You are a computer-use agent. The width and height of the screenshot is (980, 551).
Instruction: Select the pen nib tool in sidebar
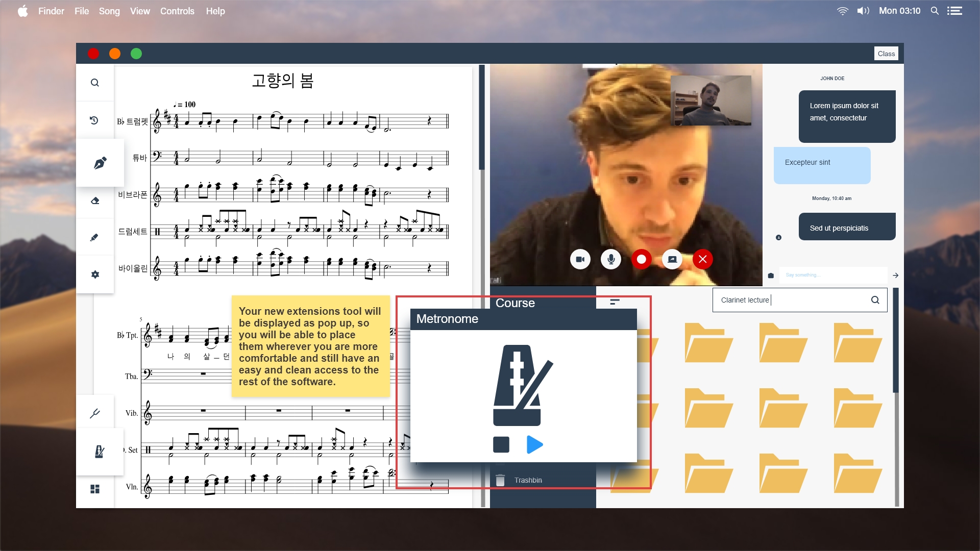click(x=100, y=163)
